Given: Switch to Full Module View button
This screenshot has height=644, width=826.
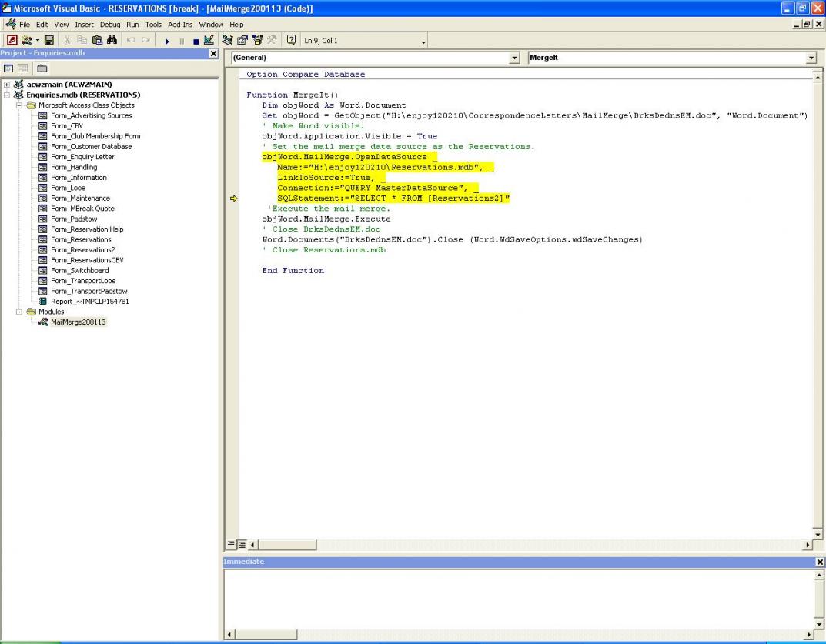Looking at the screenshot, I should click(x=241, y=545).
